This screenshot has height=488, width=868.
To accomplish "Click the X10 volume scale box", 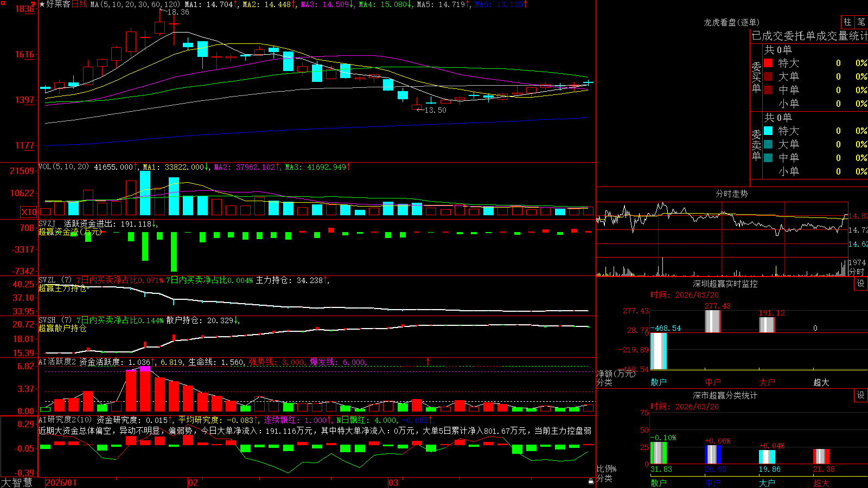I will [x=29, y=212].
